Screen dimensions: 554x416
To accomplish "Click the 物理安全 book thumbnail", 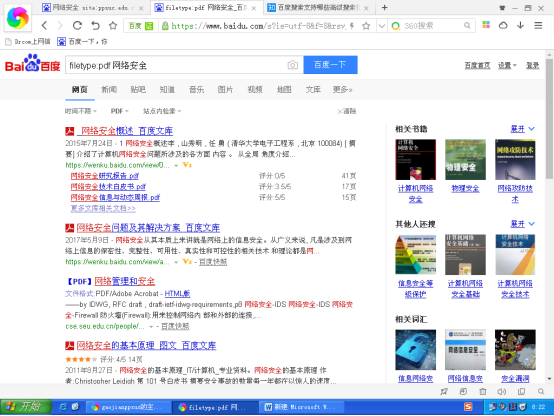I will click(x=465, y=159).
